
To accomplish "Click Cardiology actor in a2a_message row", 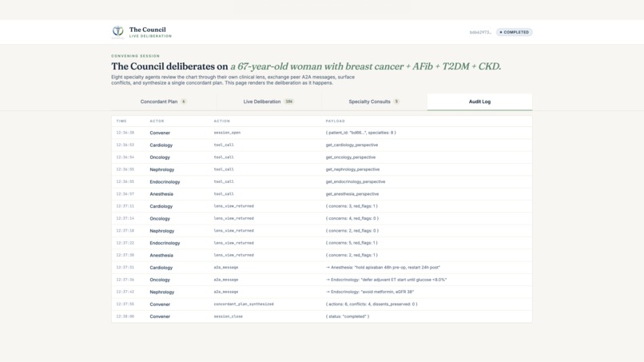I will point(161,268).
